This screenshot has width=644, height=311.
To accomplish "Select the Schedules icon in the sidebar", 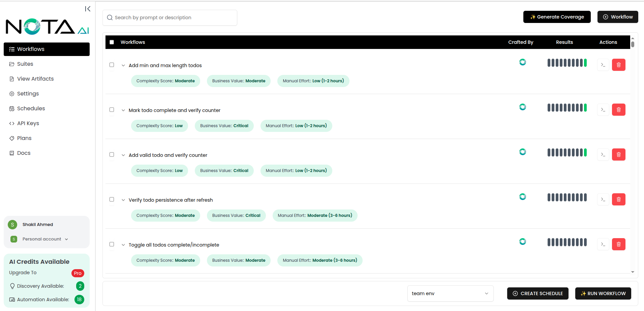I will pos(12,108).
